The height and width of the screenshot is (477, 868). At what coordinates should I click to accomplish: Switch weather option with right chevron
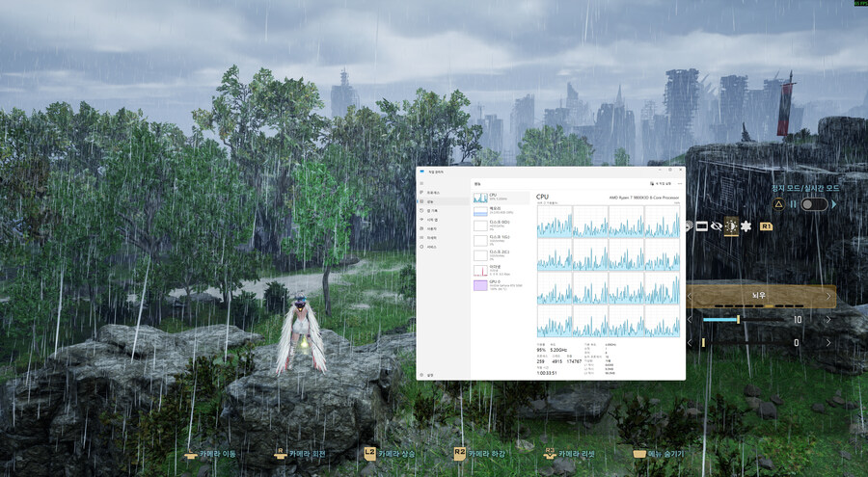(x=828, y=296)
